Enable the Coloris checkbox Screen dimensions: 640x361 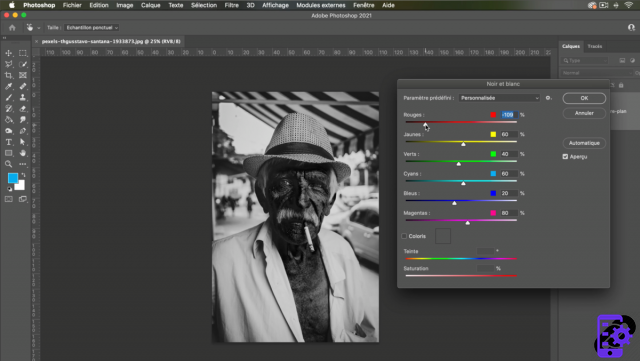(x=404, y=236)
